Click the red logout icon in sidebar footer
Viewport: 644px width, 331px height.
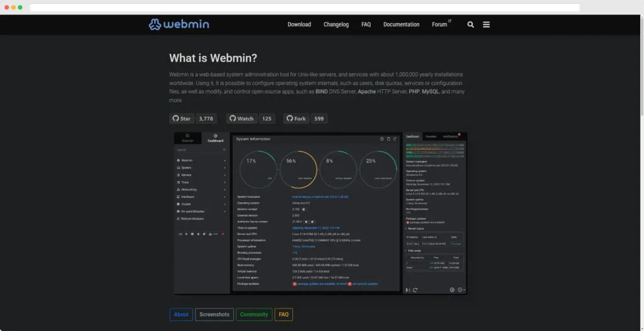coord(223,234)
